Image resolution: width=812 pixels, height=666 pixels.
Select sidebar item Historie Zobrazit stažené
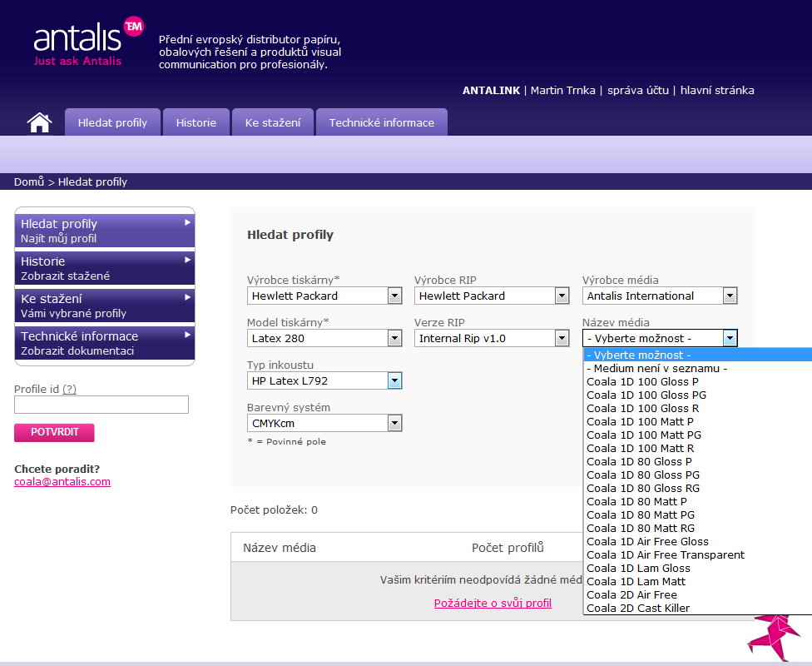click(x=105, y=268)
